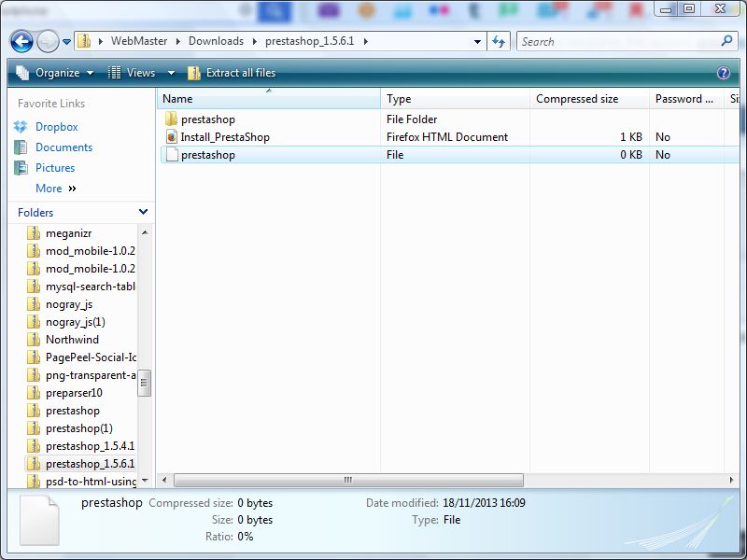Select prestashop_1.5.6.1 in the folder tree

pos(90,464)
